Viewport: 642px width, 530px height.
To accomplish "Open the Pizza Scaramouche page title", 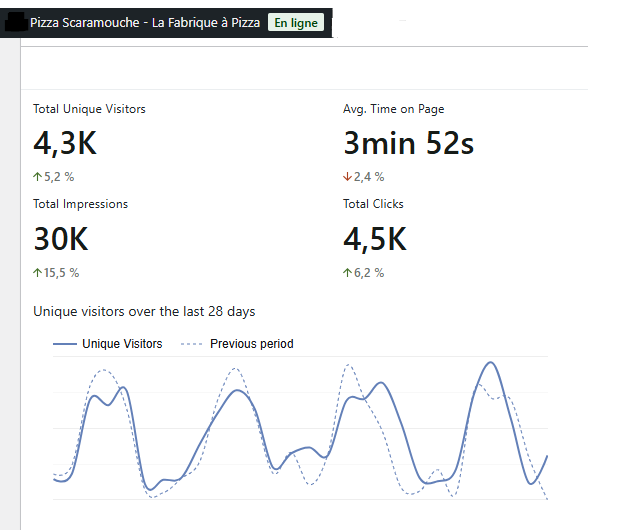I will tap(144, 22).
